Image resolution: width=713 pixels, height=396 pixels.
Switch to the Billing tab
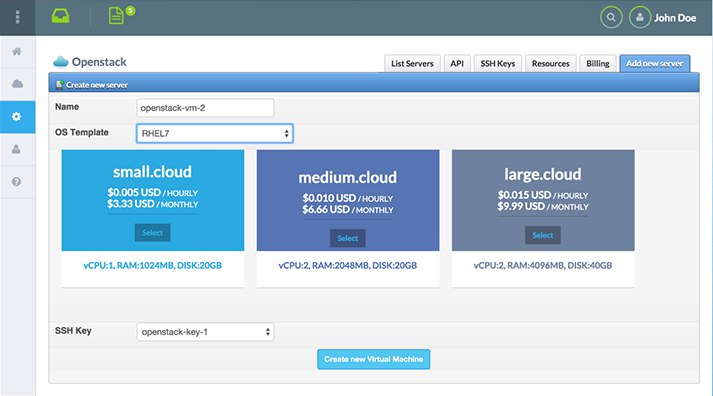coord(598,64)
